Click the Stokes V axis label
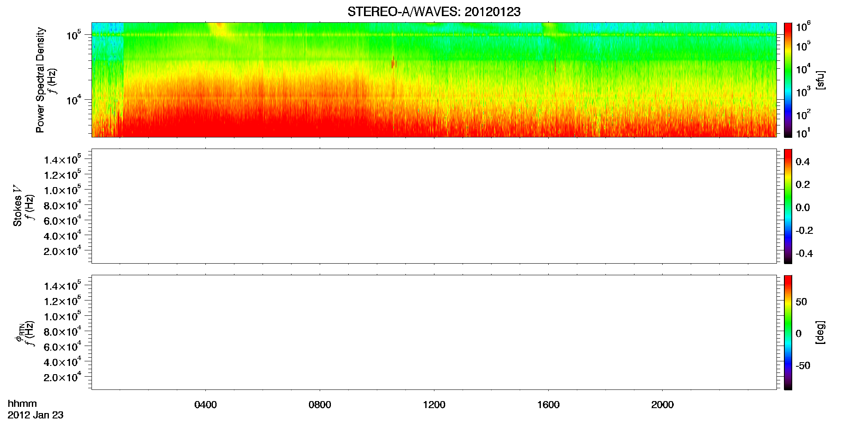Screen dimensions: 868x447 pos(18,206)
